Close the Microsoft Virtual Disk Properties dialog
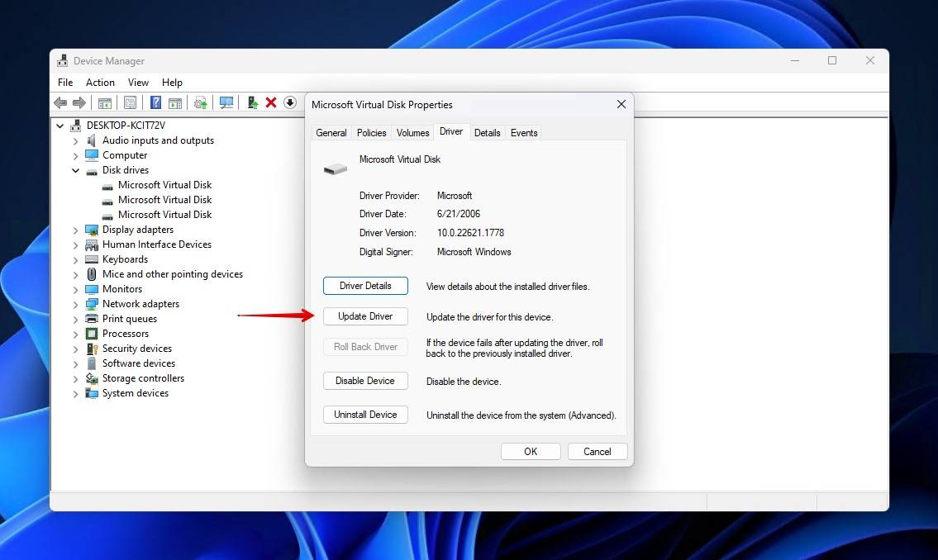The height and width of the screenshot is (560, 938). pyautogui.click(x=621, y=105)
